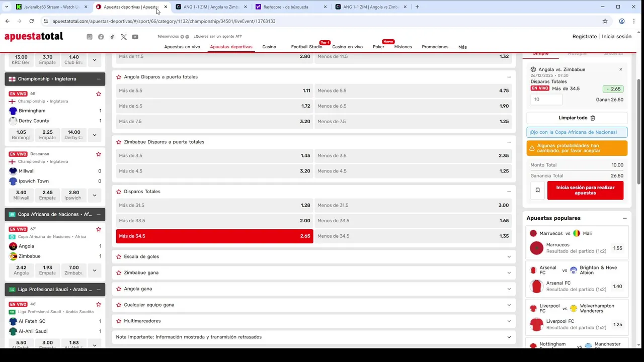Select odds Más de 5.5 at 1.11

point(214,90)
